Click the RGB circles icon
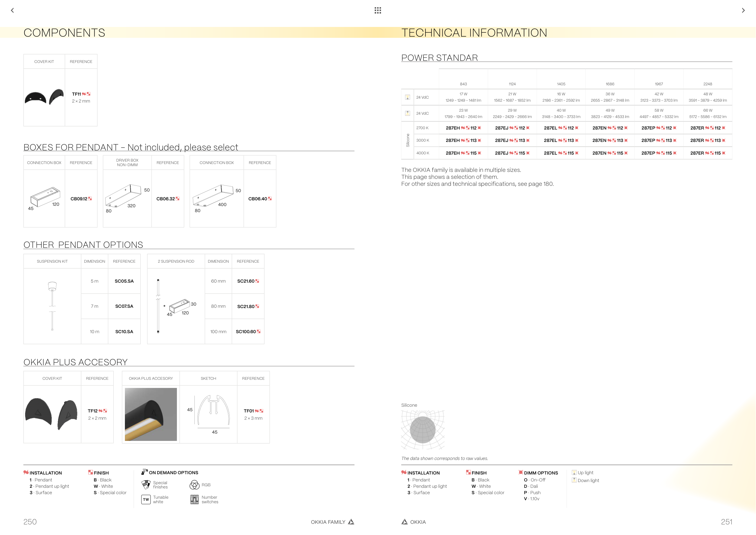The image size is (756, 535). 194,484
